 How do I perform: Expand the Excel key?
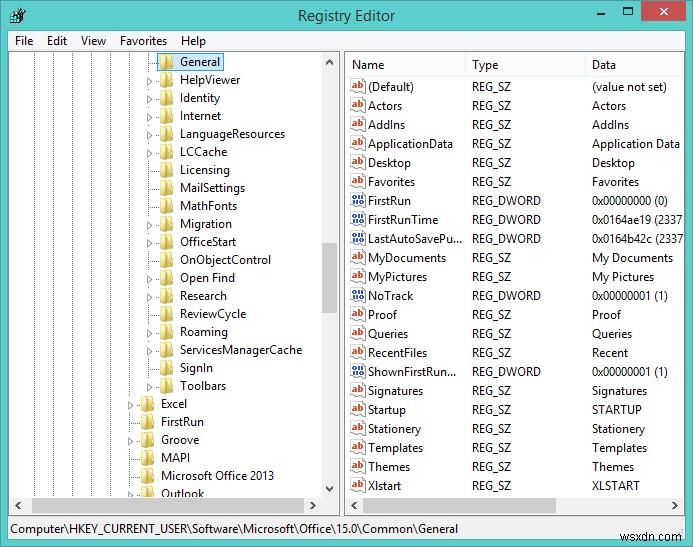coord(130,405)
